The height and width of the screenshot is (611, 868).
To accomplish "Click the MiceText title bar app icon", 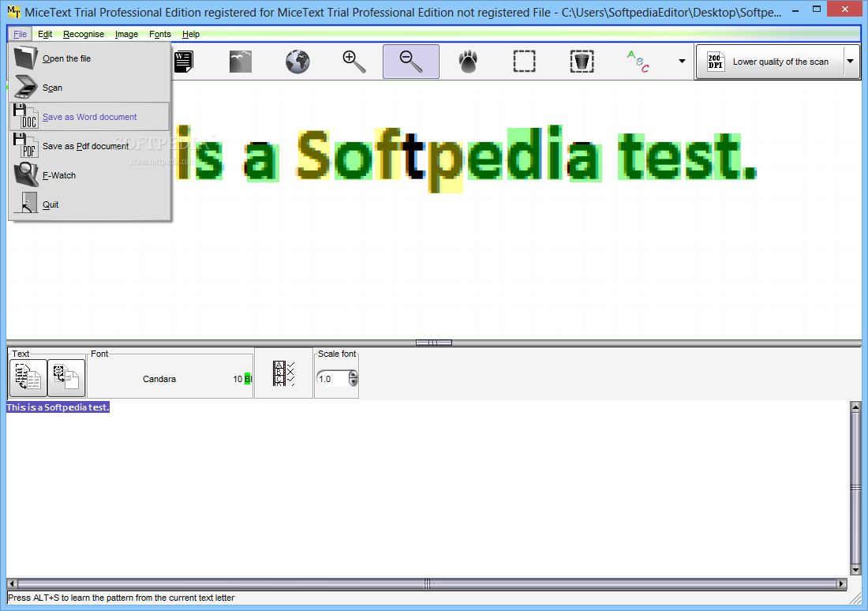I will [x=14, y=11].
